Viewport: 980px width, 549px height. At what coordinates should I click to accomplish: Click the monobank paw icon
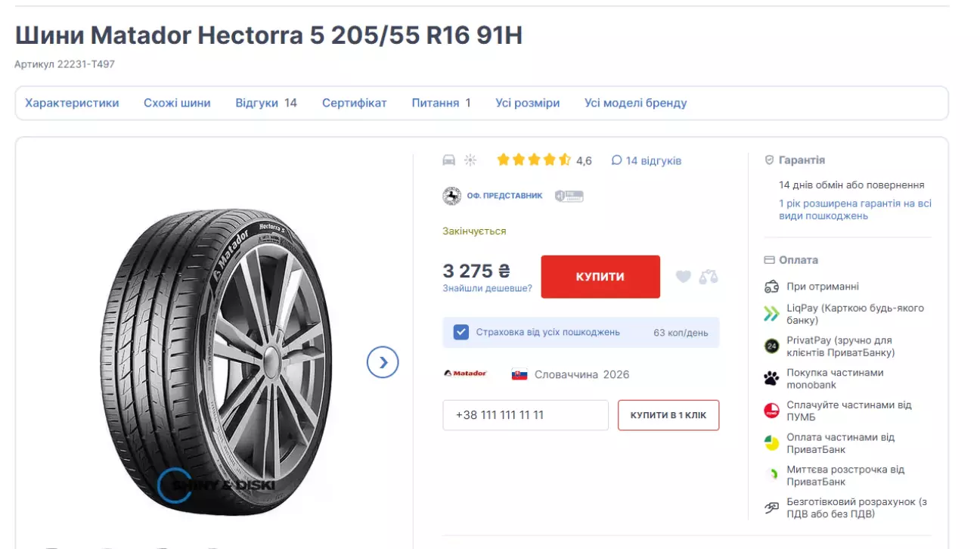(x=771, y=378)
